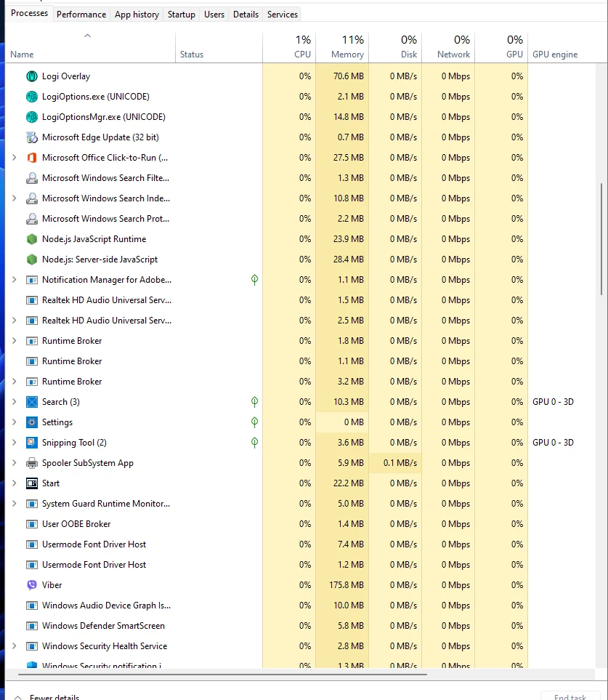Expand Notification Manager for Adobe group
This screenshot has height=700, width=608.
click(15, 280)
